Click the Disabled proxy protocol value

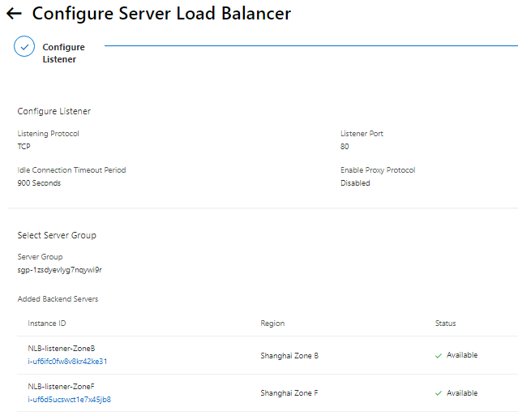pyautogui.click(x=355, y=183)
